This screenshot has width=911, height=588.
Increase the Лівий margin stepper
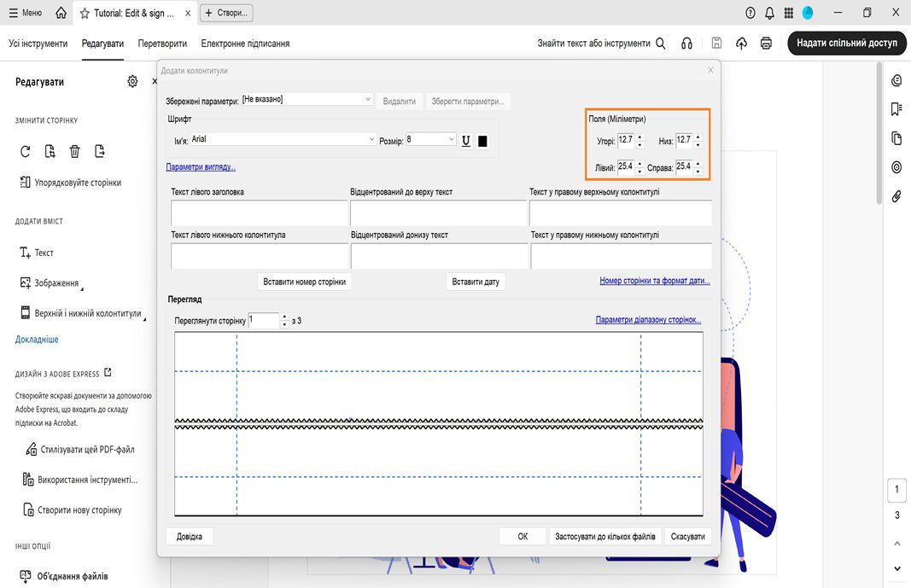point(640,164)
